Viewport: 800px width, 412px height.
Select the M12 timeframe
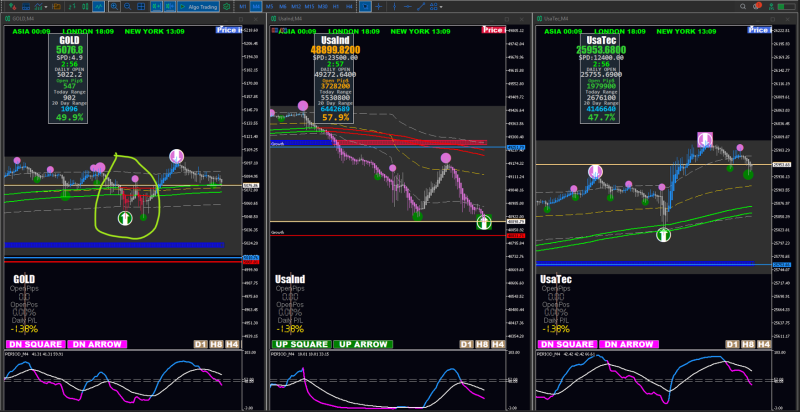coord(296,7)
